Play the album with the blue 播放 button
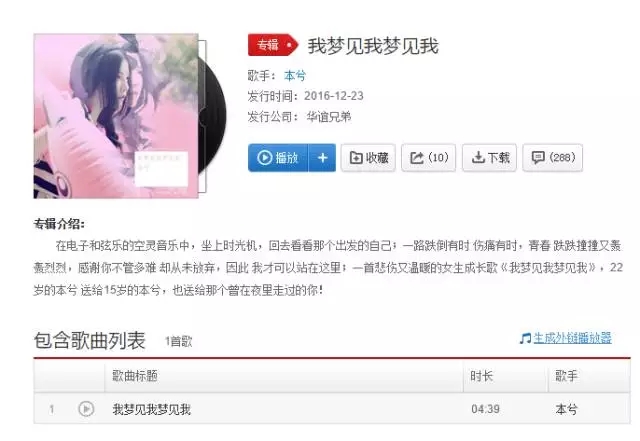This screenshot has width=640, height=441. point(278,158)
